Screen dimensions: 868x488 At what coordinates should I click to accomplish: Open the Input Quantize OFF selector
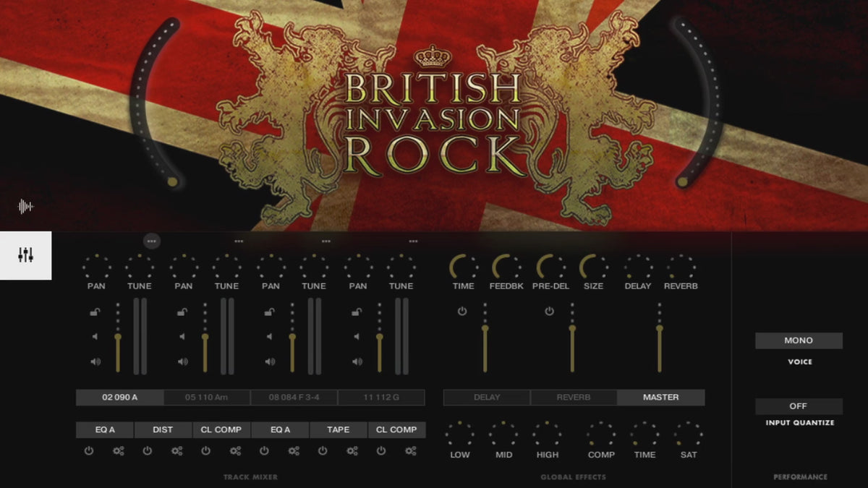pyautogui.click(x=799, y=406)
